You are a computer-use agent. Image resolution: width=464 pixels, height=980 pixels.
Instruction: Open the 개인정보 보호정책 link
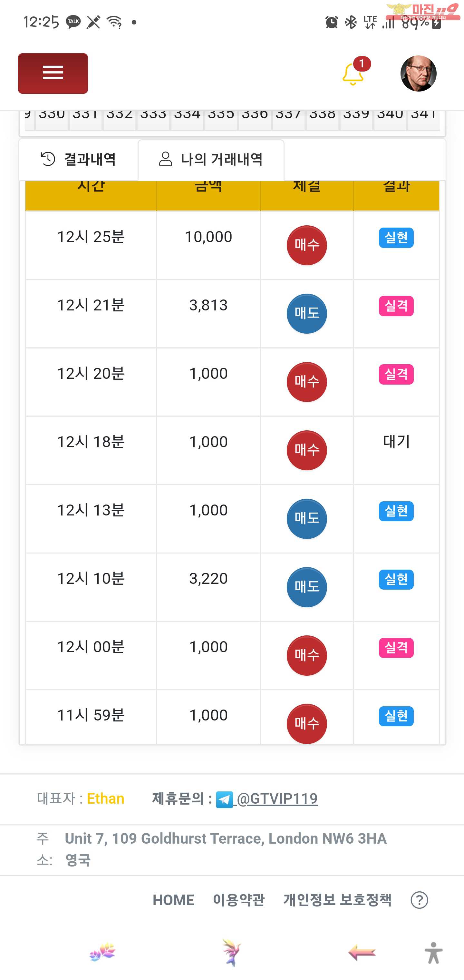click(337, 900)
